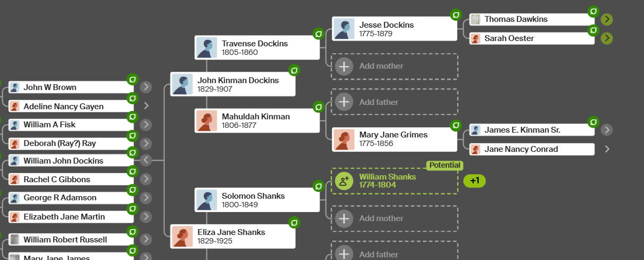
Task: Expand the branch next to John W Brown
Action: click(146, 87)
